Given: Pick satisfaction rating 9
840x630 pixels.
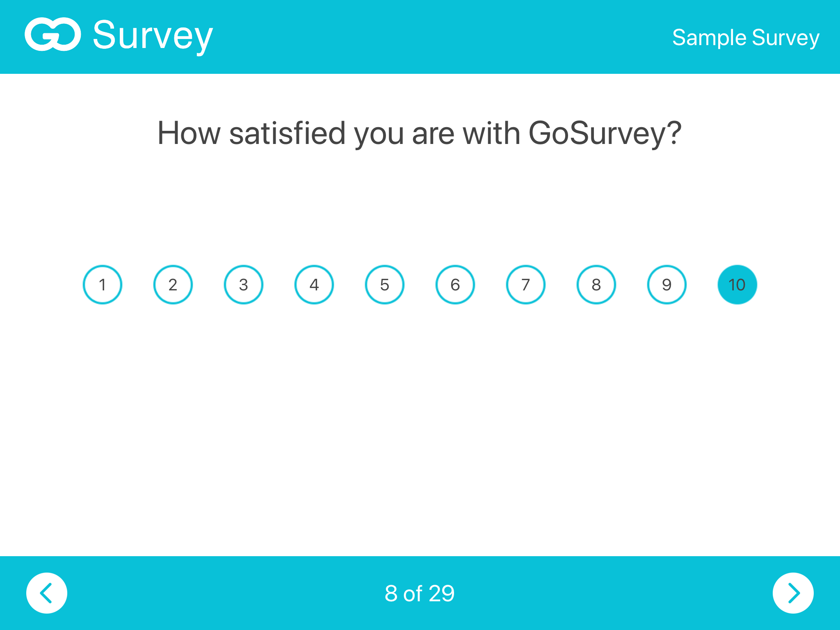Looking at the screenshot, I should [x=667, y=285].
